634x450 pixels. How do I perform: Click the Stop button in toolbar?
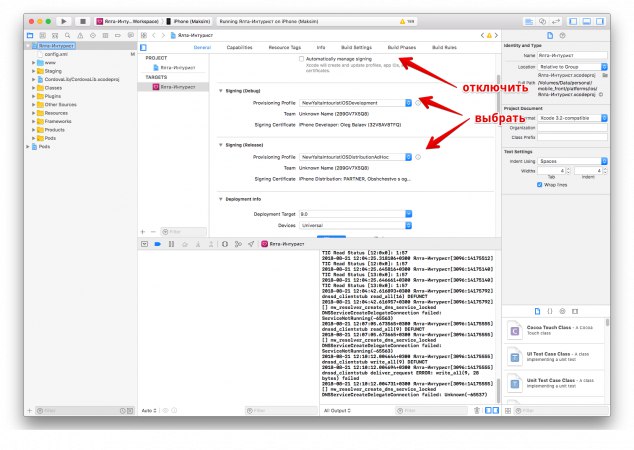82,21
